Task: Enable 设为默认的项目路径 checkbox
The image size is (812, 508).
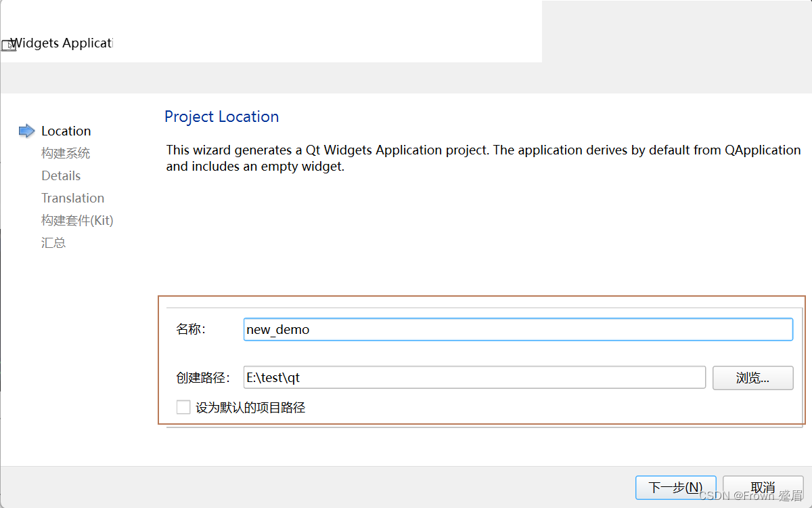Action: (183, 406)
